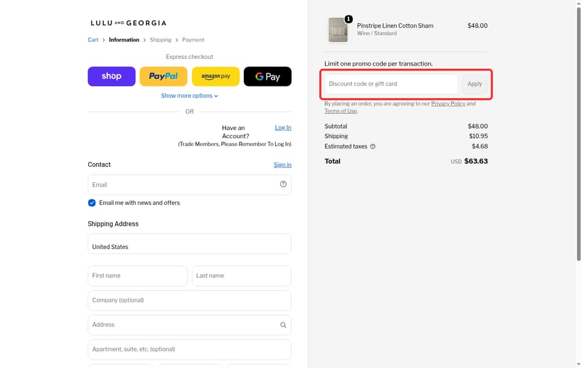Click the Sign in link beside Contact

(282, 164)
